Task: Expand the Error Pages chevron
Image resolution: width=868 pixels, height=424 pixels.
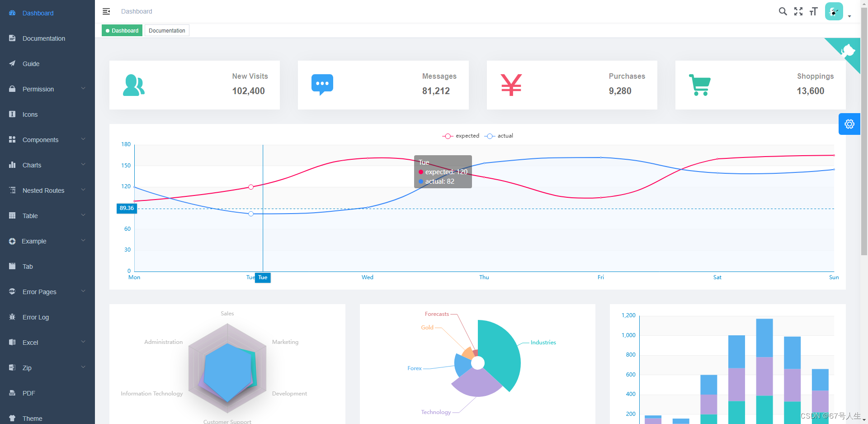Action: pos(83,291)
